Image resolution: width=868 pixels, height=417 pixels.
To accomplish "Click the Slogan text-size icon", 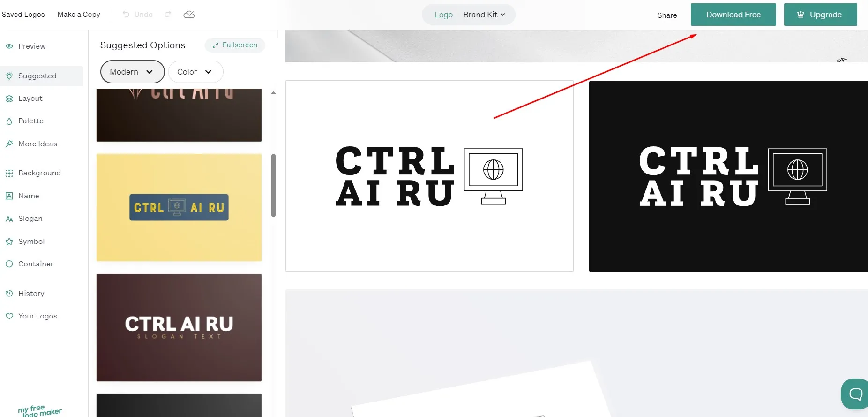I will pos(9,219).
